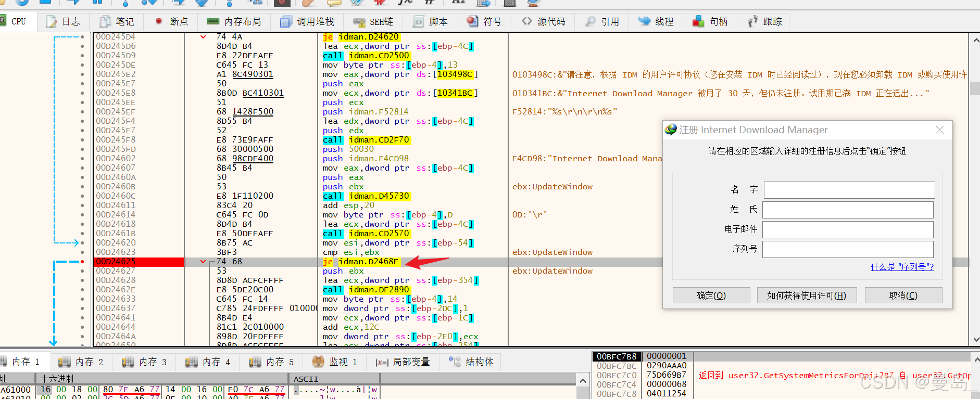Select the call idman.CD2500 instruction

click(x=366, y=56)
